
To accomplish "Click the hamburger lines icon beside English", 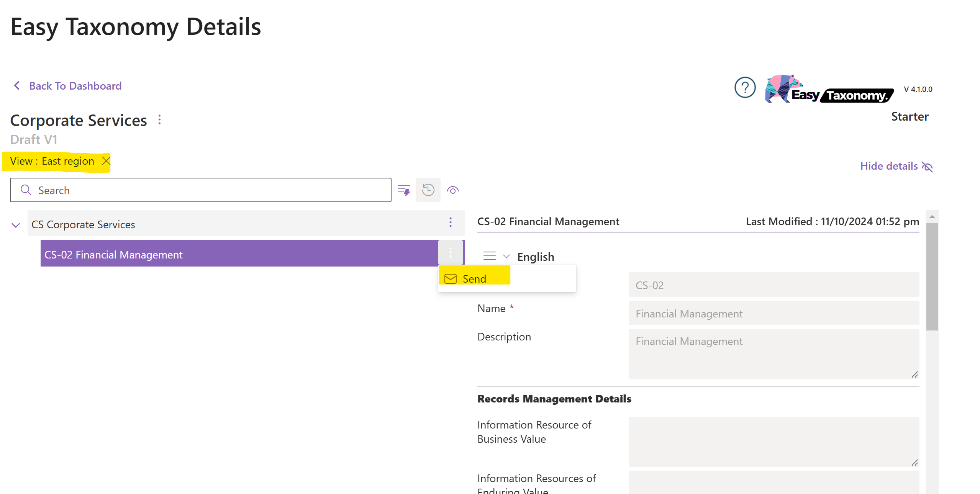I will pos(489,256).
